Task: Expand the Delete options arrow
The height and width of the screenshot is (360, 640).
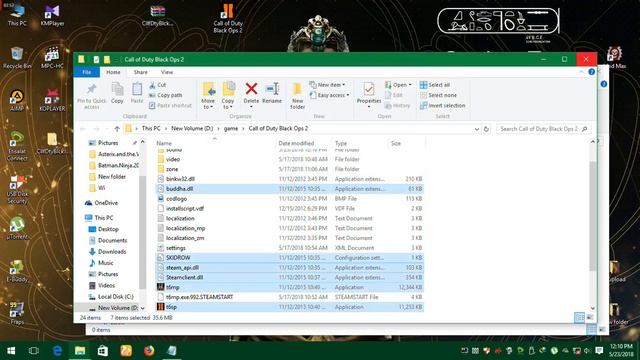Action: coord(251,107)
